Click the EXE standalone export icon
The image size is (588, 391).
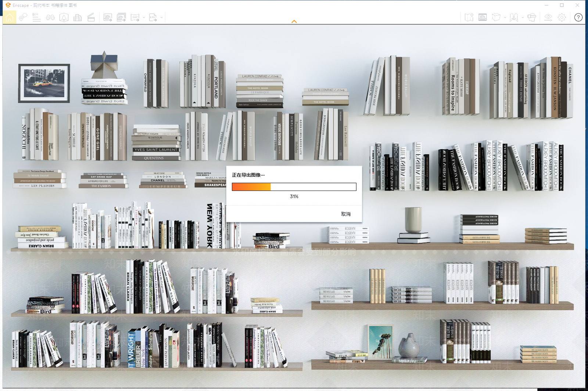click(153, 17)
